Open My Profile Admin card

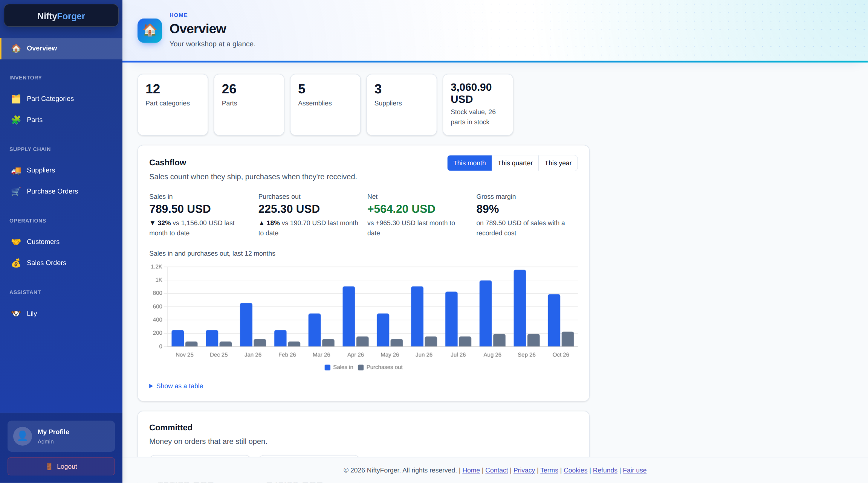pos(61,436)
